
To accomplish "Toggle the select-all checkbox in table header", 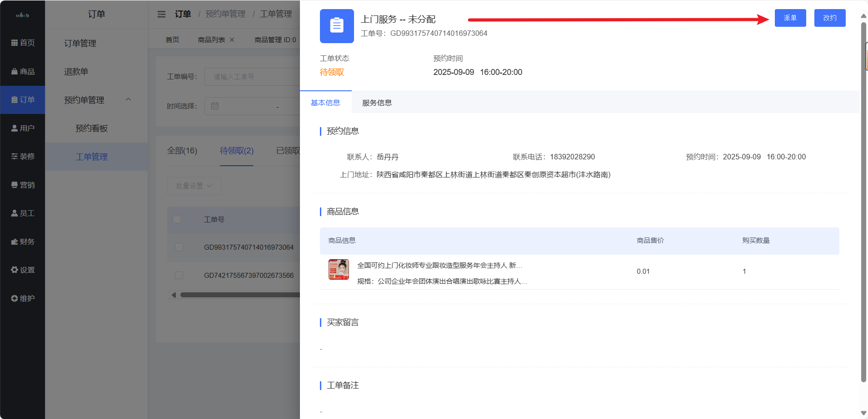I will click(x=177, y=219).
